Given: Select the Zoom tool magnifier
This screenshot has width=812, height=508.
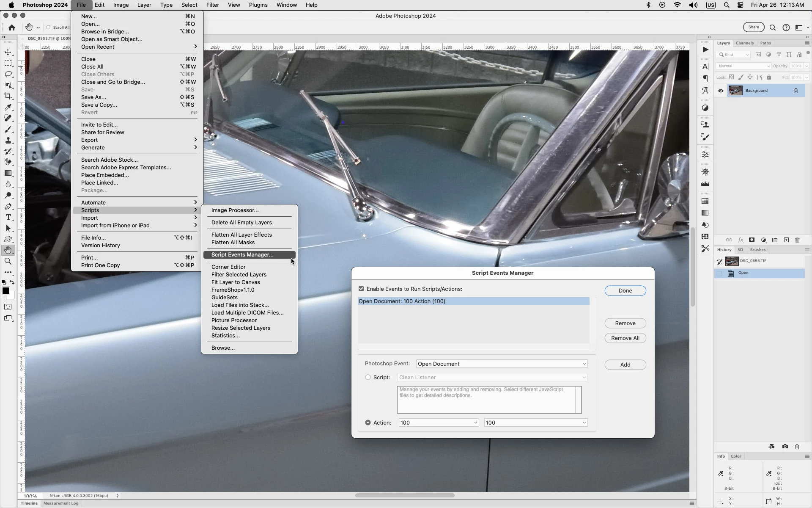Looking at the screenshot, I should (8, 261).
